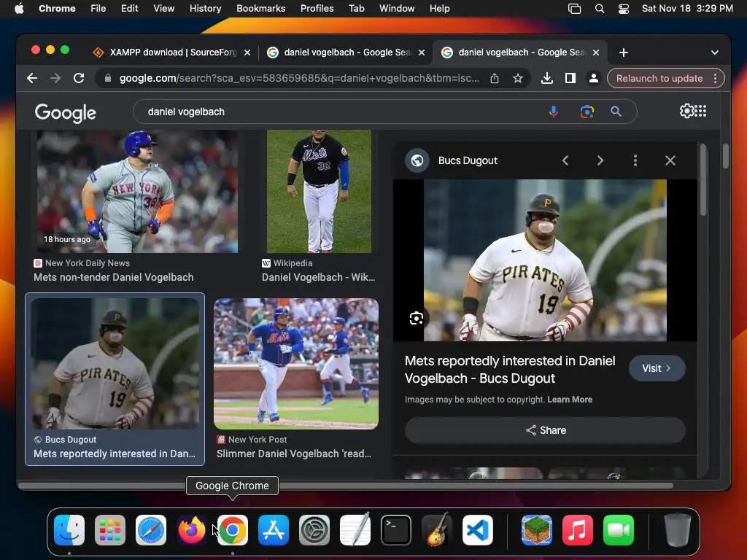This screenshot has height=560, width=747.
Task: Open GarageBand from the Dock
Action: click(x=437, y=529)
